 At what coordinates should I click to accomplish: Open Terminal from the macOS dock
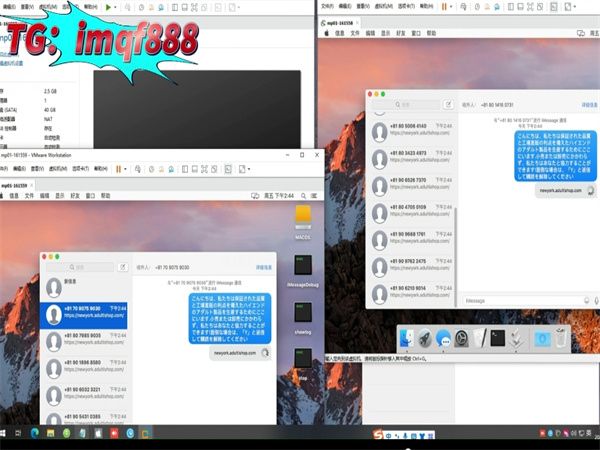click(x=497, y=339)
